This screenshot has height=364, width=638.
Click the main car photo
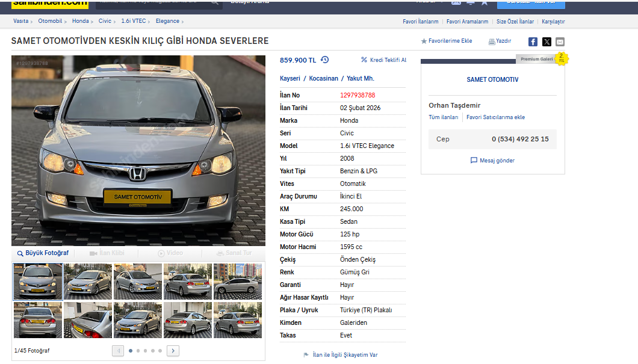(x=138, y=150)
